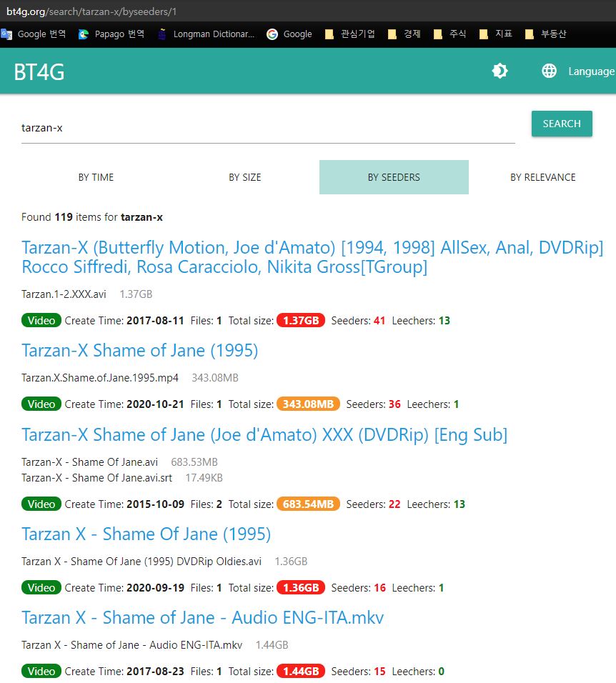The height and width of the screenshot is (683, 616).
Task: Open the 부동산 bookmark folder
Action: click(x=546, y=34)
